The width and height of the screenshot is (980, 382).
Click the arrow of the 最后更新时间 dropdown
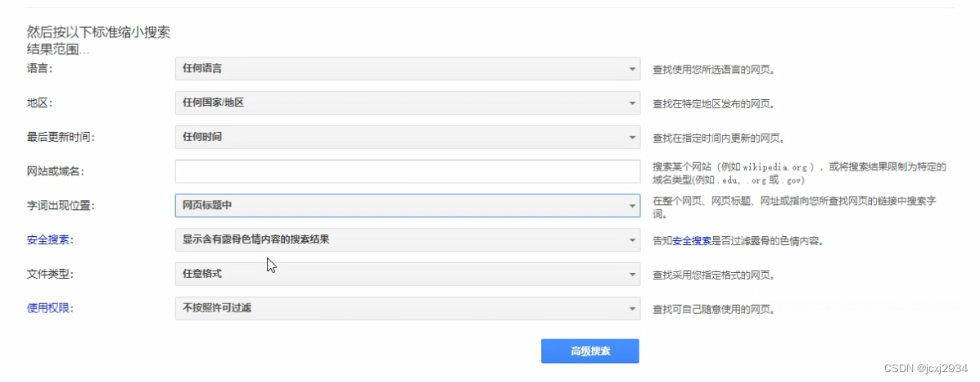[x=631, y=138]
